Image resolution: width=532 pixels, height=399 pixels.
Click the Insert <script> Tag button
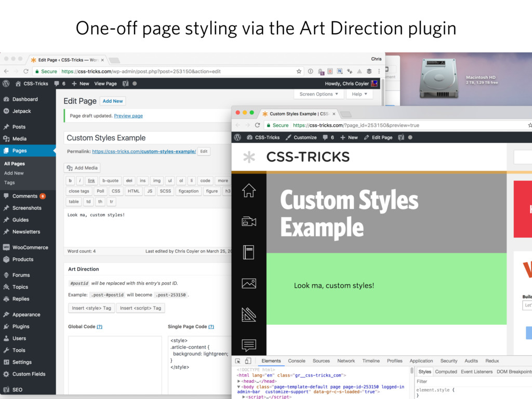pos(140,308)
